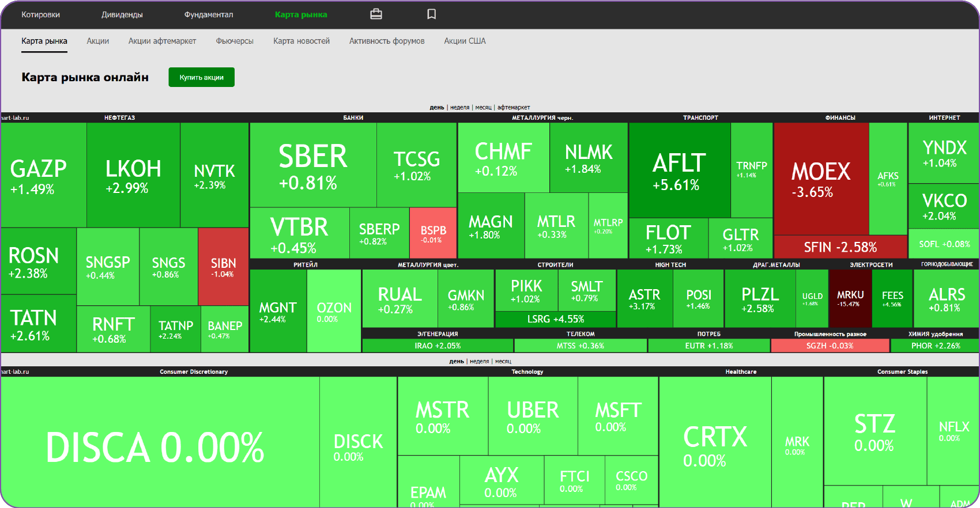Switch to Акции афтемаркет tab
Viewport: 980px width, 508px height.
162,41
